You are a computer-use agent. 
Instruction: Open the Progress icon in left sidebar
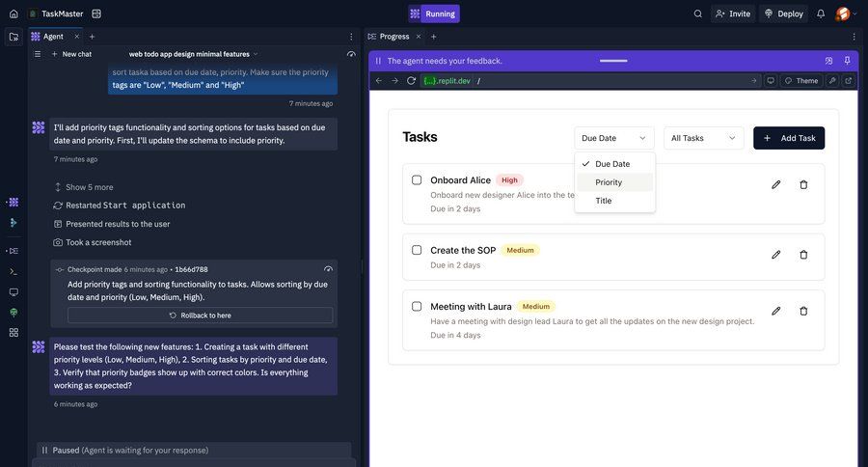(14, 251)
